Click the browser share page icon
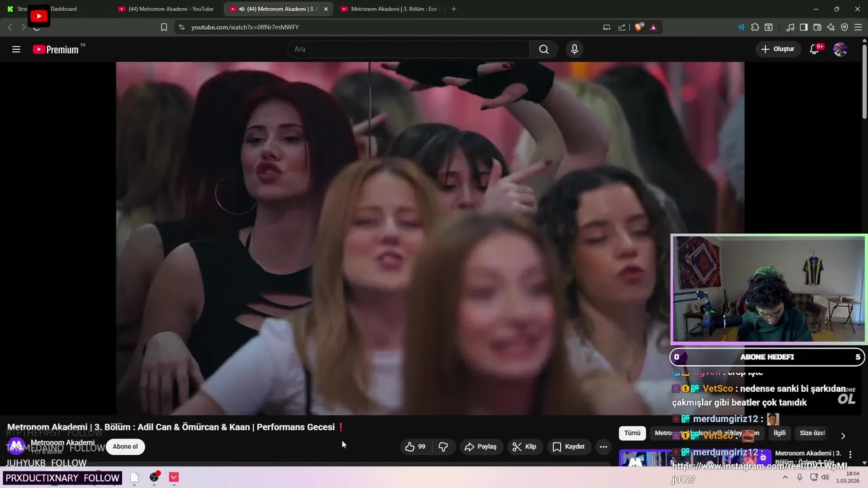This screenshot has height=488, width=868. pyautogui.click(x=622, y=27)
